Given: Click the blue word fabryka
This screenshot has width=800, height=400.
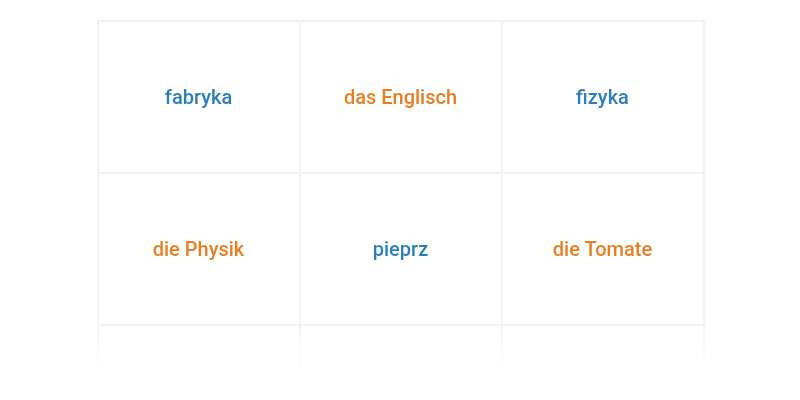Looking at the screenshot, I should coord(198,97).
